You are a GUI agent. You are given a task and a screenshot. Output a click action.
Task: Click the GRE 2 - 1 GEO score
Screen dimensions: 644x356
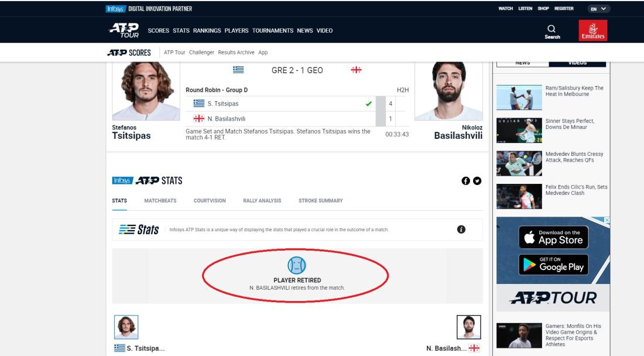[x=297, y=70]
